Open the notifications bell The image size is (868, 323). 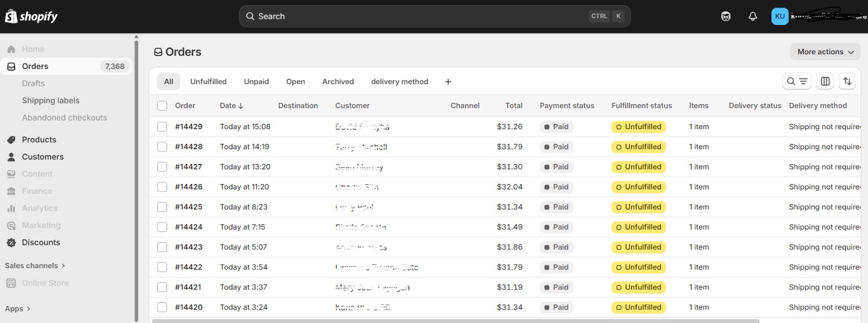[752, 16]
